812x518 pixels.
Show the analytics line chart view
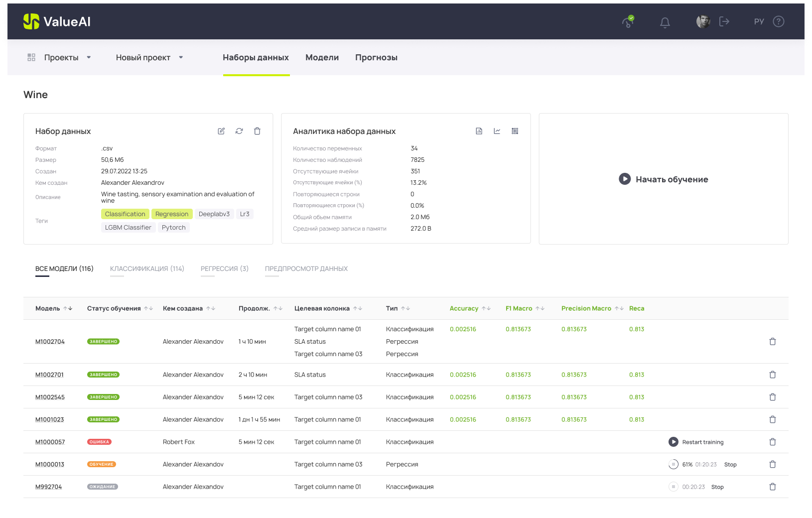[497, 131]
